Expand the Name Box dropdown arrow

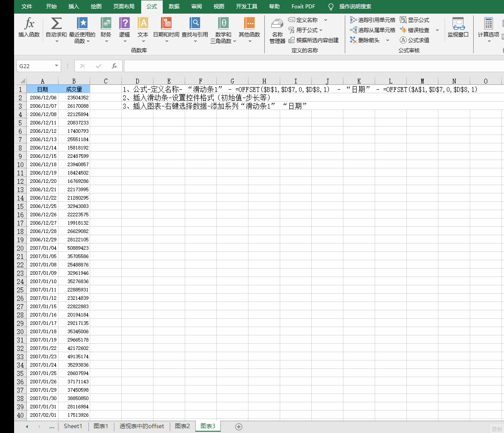56,66
